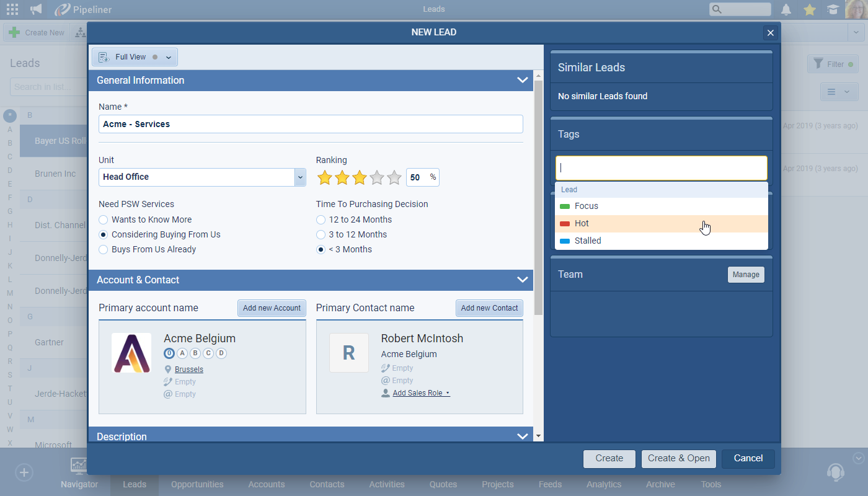868x496 pixels.
Task: Set ranking to four stars
Action: click(x=377, y=178)
